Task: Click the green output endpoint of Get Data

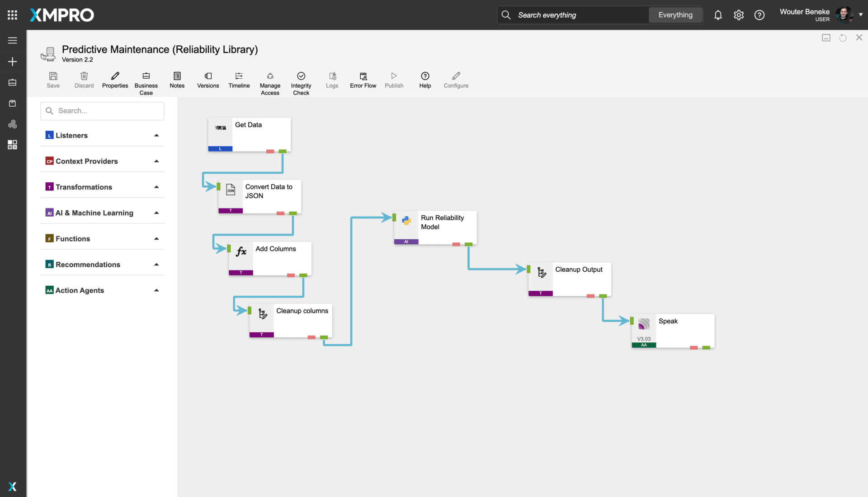Action: click(x=283, y=151)
